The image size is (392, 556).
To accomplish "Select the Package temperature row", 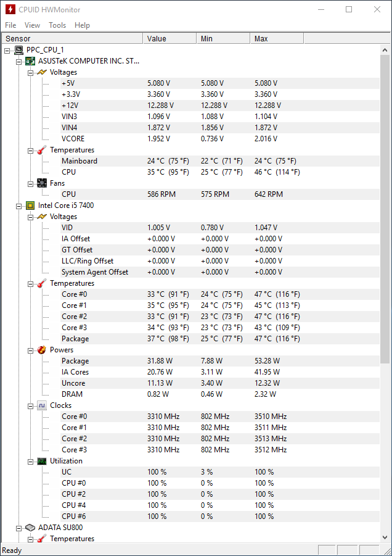I will coord(219,339).
